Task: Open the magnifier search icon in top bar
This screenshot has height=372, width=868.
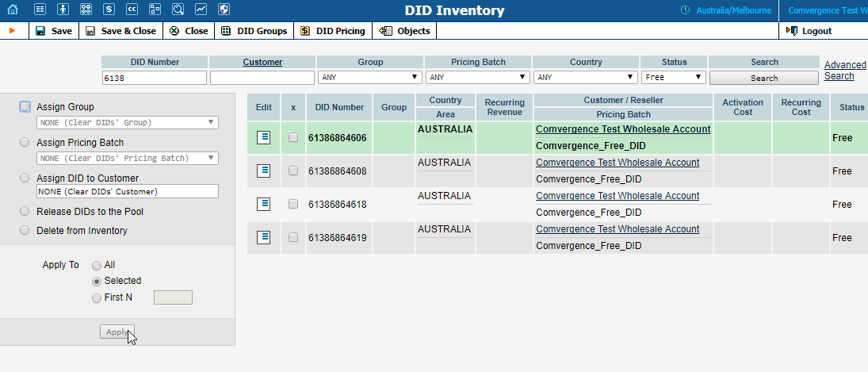Action: (x=178, y=10)
